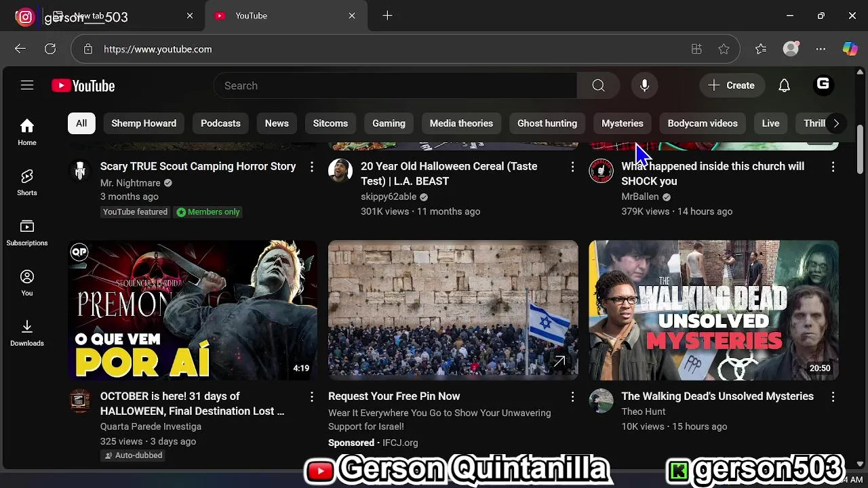Reload the page with refresh icon
Screen dimensions: 868x488
click(50, 49)
